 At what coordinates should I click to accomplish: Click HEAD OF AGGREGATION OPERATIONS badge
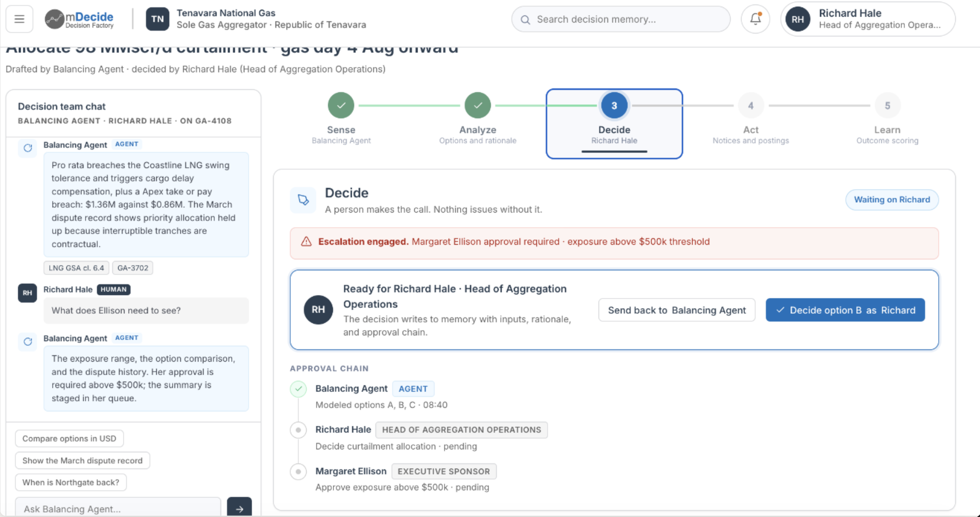(x=461, y=430)
